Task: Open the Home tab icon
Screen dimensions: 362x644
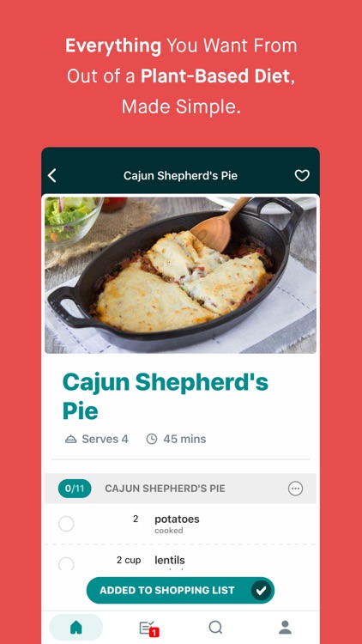Action: tap(76, 627)
